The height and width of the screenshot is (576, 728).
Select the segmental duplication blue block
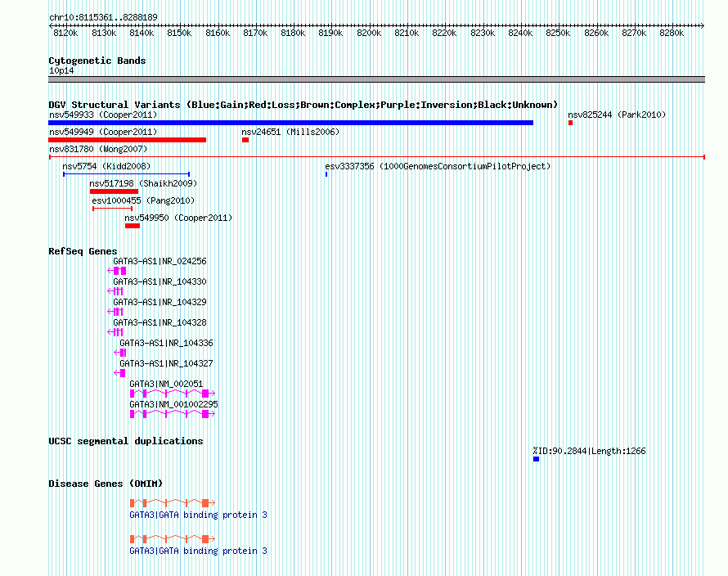tap(537, 459)
